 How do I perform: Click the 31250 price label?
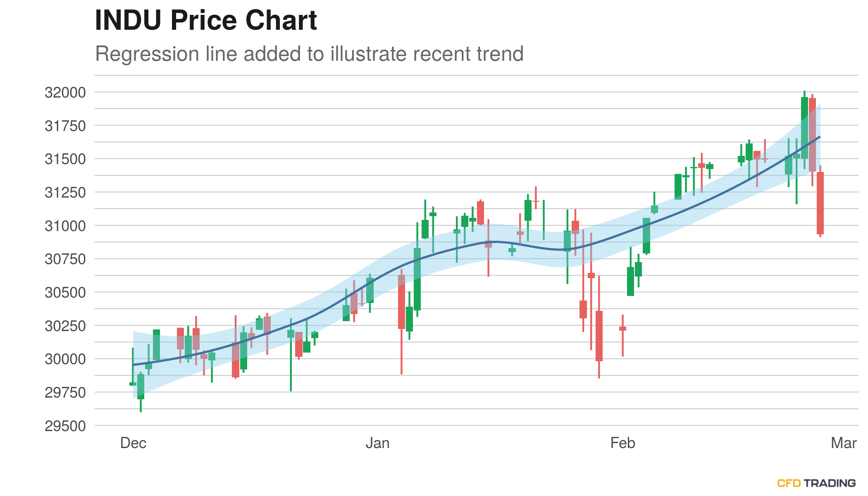click(x=65, y=192)
